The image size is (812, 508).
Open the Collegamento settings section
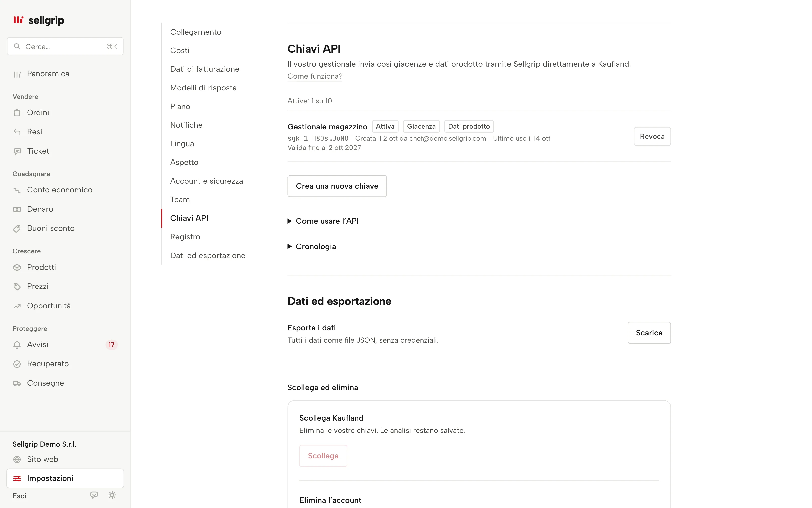pos(196,32)
